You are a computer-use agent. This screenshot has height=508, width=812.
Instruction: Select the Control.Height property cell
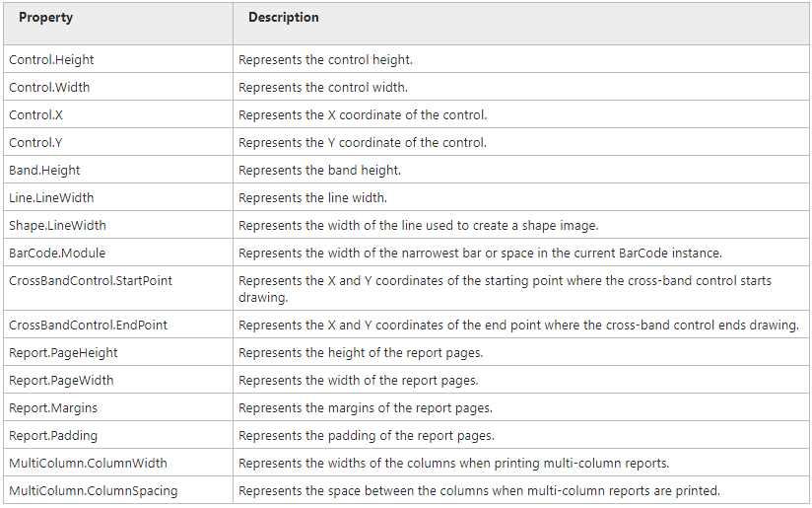[52, 60]
